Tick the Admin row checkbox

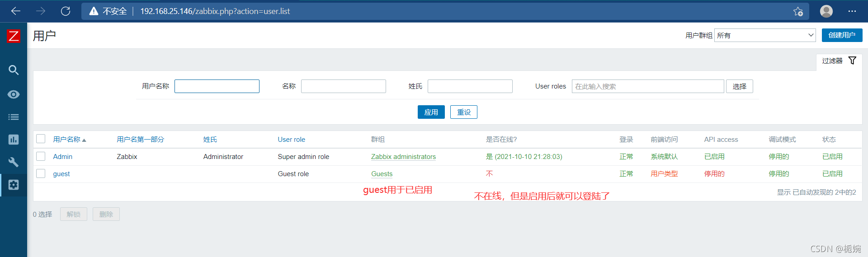[x=41, y=156]
